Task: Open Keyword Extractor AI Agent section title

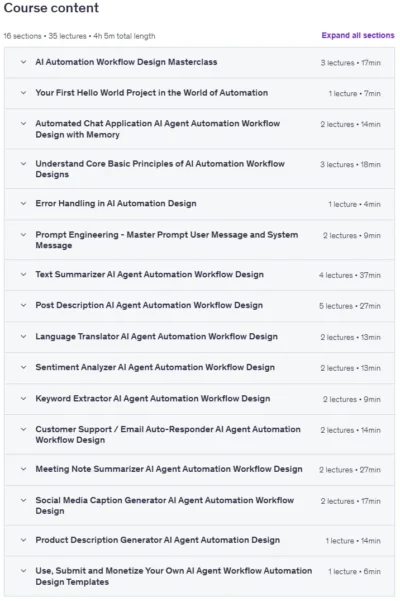Action: point(152,399)
